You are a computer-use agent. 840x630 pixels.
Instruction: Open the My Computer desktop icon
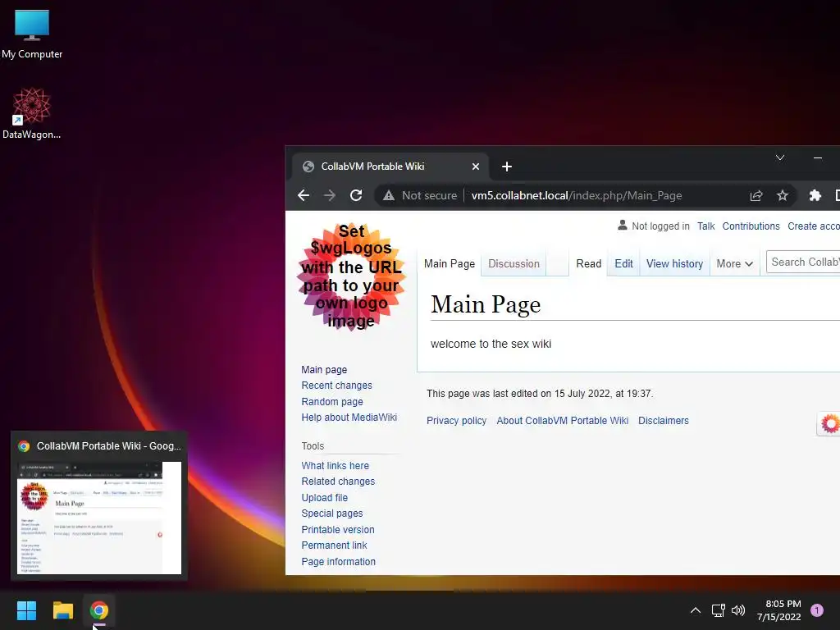point(32,34)
